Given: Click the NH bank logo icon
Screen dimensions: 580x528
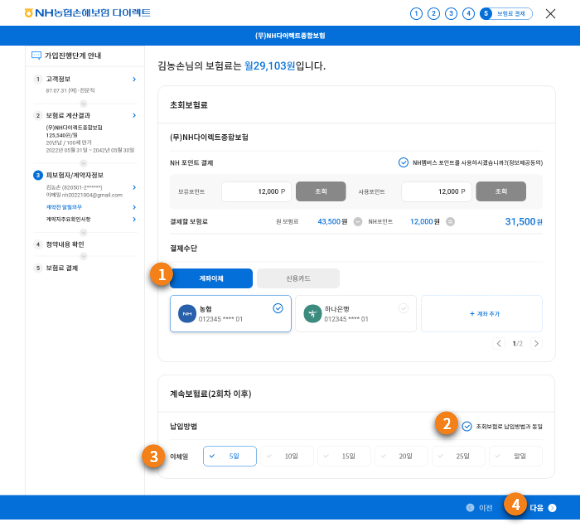Looking at the screenshot, I should (x=187, y=313).
